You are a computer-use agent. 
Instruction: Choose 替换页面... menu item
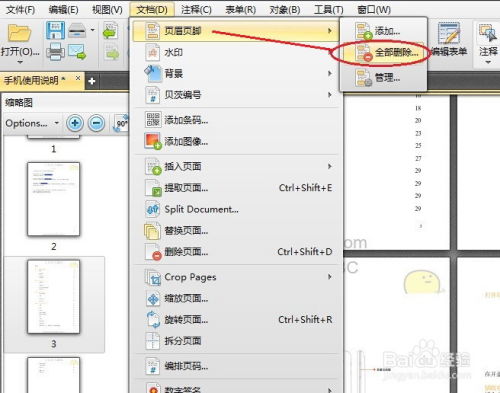(237, 231)
